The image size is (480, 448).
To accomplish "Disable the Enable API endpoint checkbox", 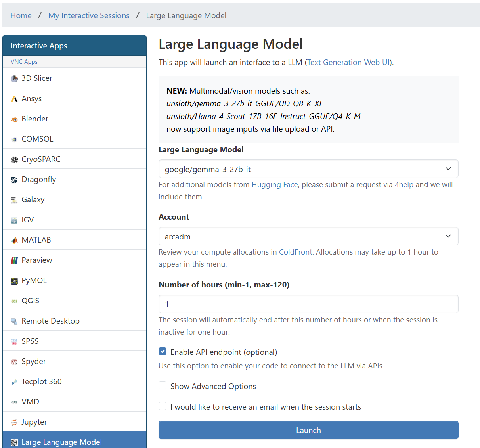I will (x=163, y=352).
